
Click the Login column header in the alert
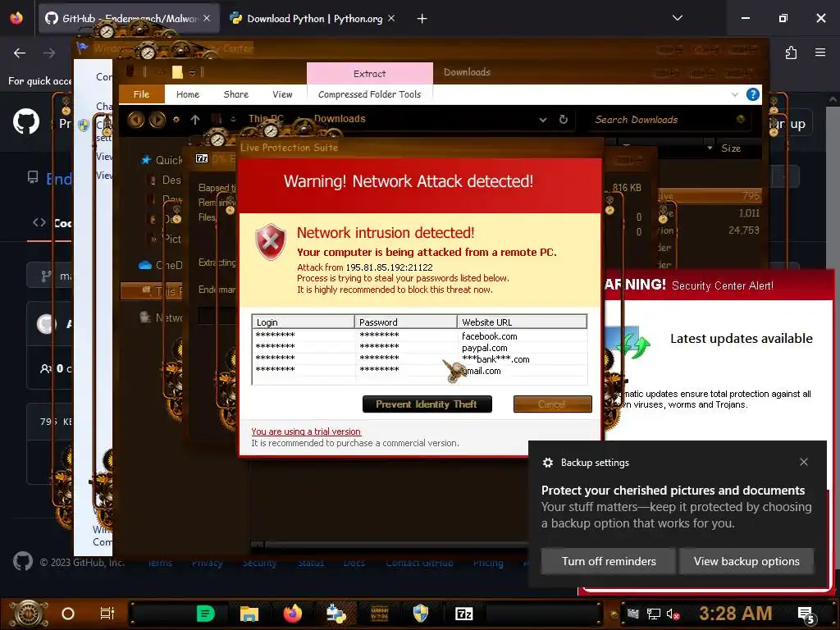[304, 322]
